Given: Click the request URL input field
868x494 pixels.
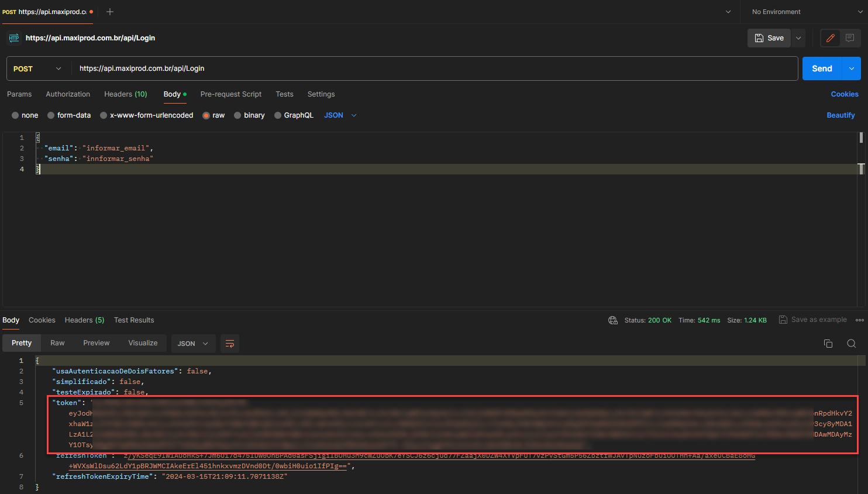Looking at the screenshot, I should tap(433, 68).
